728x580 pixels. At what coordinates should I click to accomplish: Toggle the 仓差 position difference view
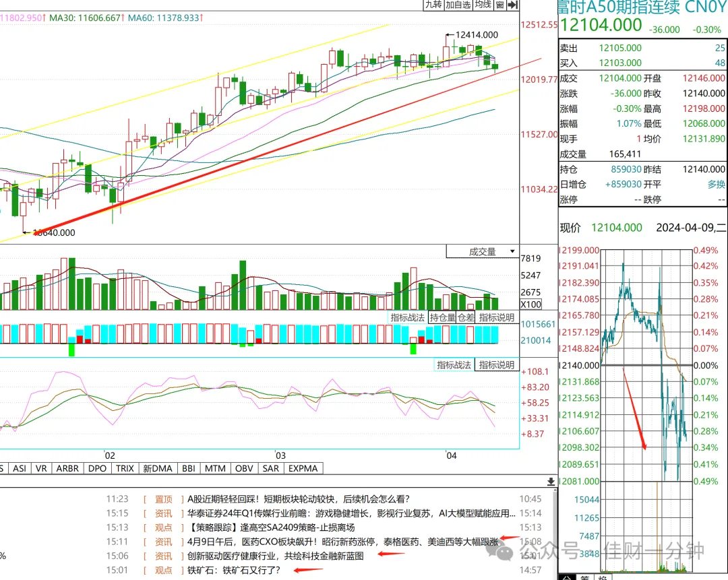[x=466, y=318]
